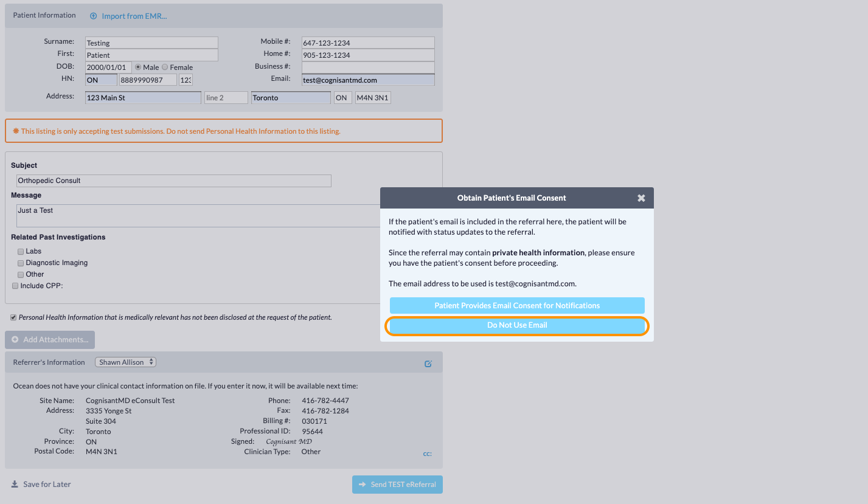Close the email consent dialog

pos(641,198)
